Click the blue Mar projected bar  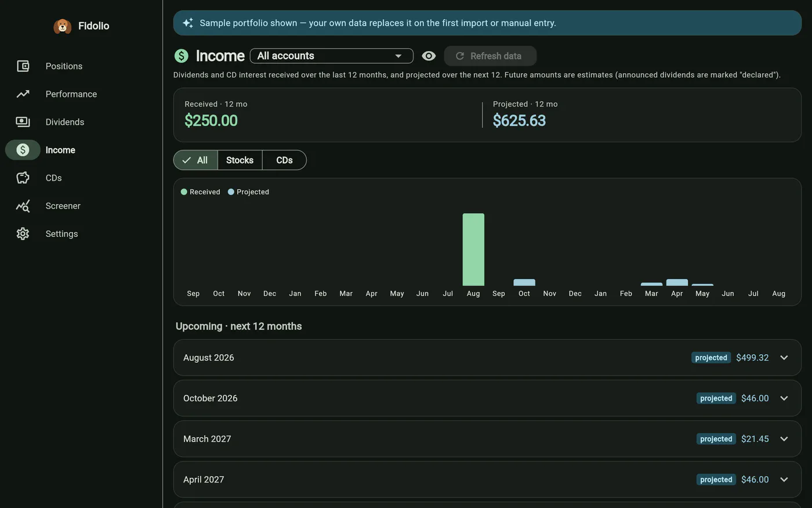651,284
